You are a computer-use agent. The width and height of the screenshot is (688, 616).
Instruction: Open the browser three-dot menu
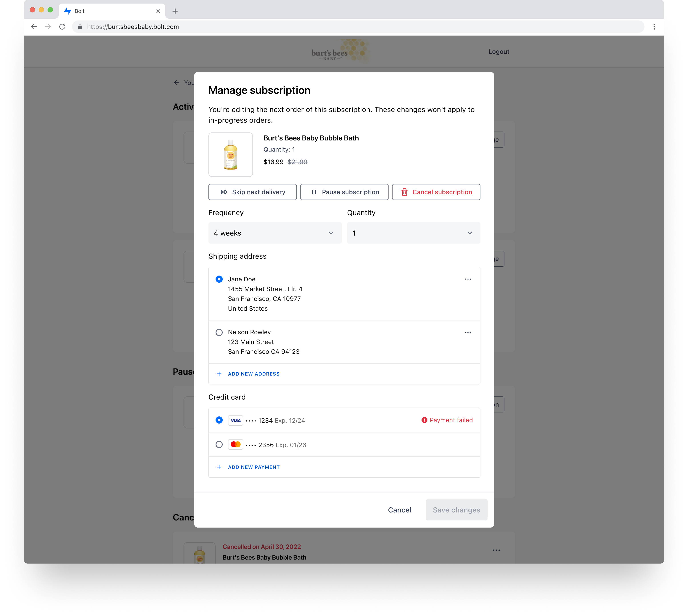pyautogui.click(x=654, y=26)
